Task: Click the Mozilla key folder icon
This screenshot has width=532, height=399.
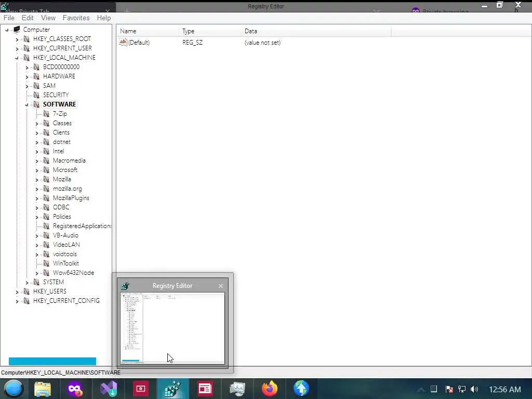Action: pyautogui.click(x=46, y=179)
